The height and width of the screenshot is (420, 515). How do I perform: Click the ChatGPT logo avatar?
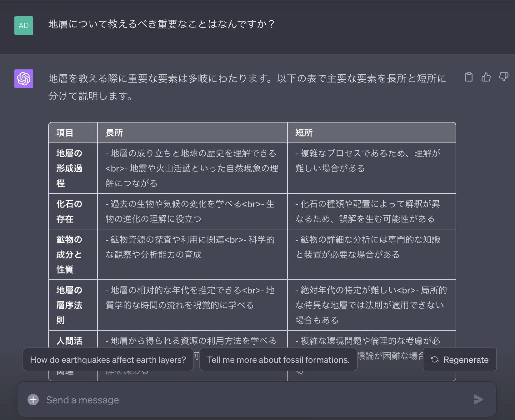(24, 79)
